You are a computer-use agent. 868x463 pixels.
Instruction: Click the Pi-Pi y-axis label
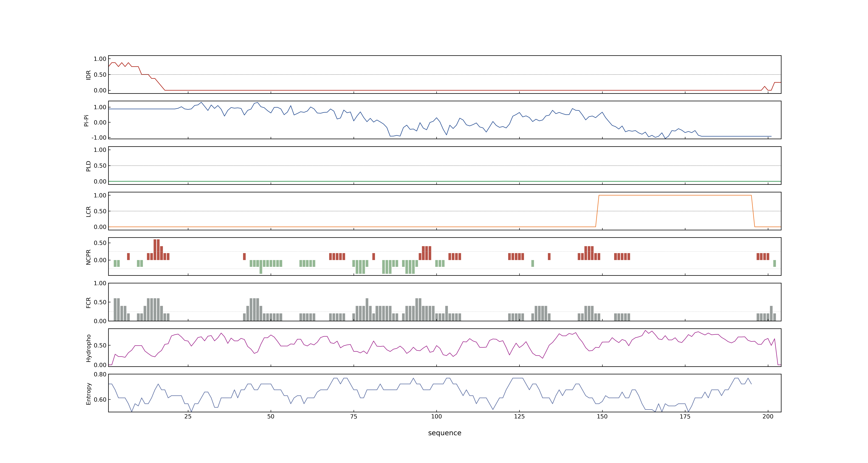(86, 120)
